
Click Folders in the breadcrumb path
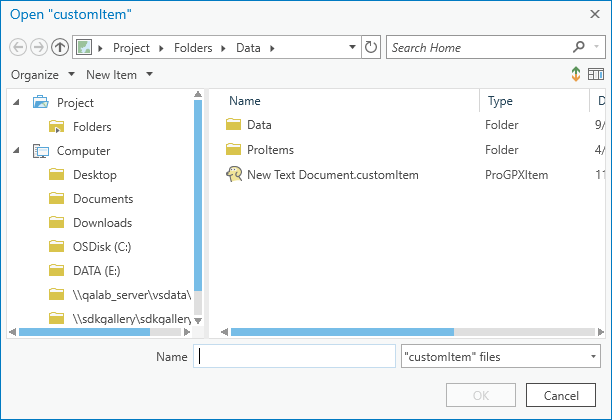click(x=191, y=47)
